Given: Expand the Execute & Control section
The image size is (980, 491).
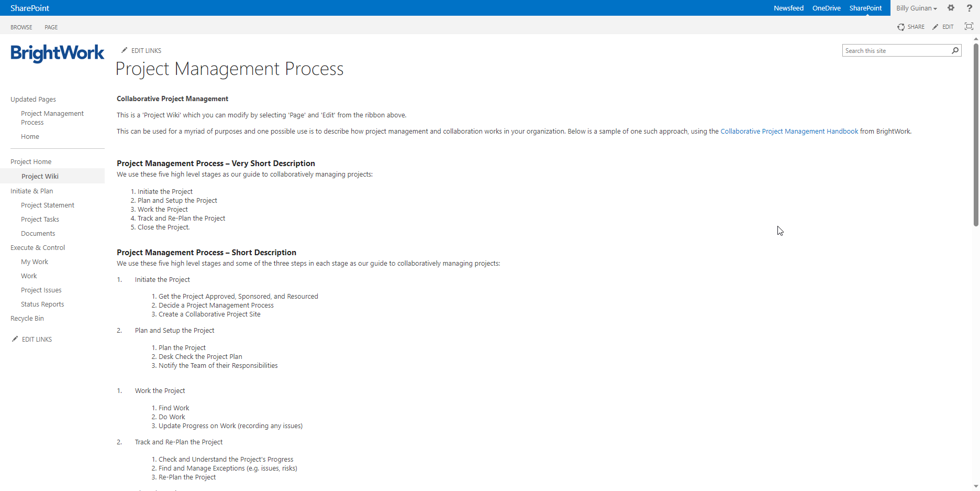Looking at the screenshot, I should 37,247.
